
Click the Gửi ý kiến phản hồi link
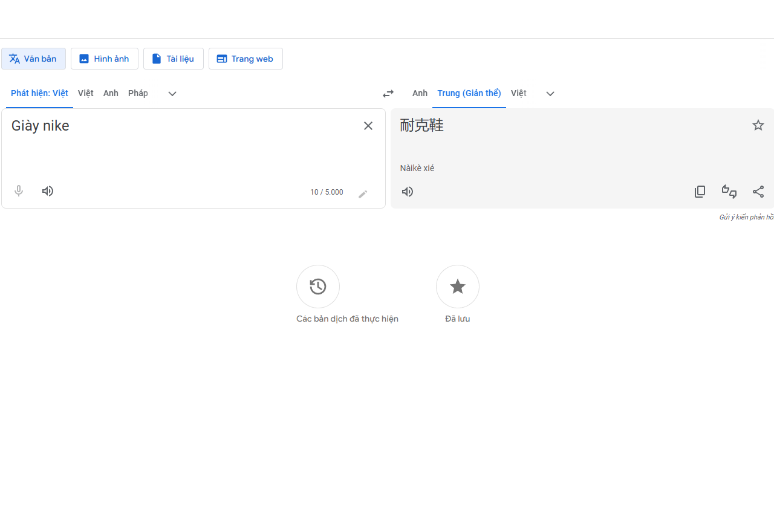coord(746,217)
